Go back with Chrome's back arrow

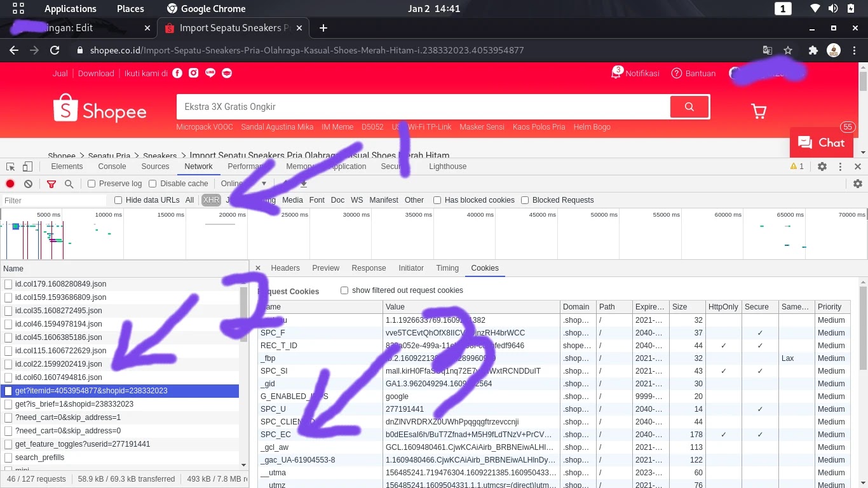[14, 50]
